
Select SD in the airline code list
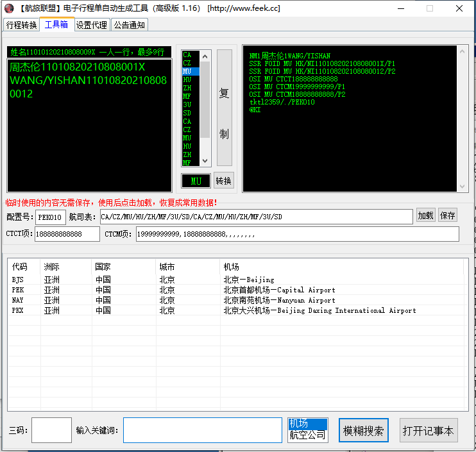click(187, 113)
